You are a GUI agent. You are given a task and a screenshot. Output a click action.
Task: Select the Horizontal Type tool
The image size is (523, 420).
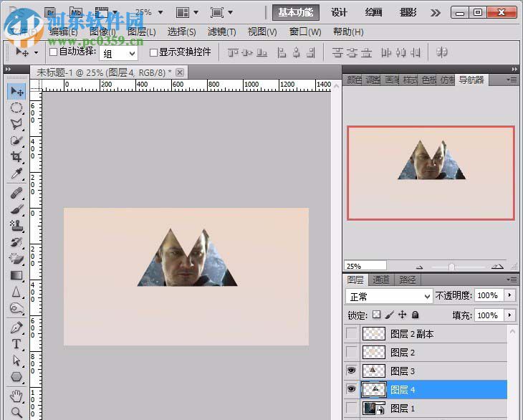pyautogui.click(x=16, y=343)
